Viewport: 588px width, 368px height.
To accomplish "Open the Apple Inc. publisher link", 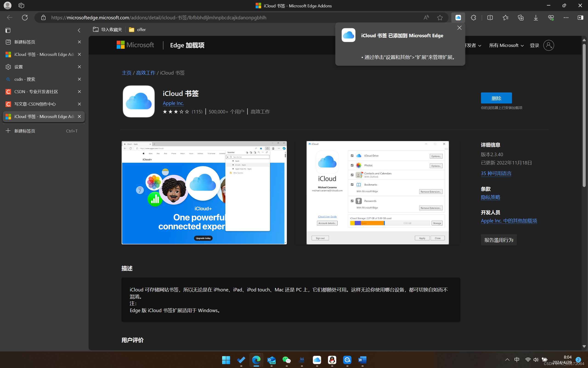I will pos(173,103).
